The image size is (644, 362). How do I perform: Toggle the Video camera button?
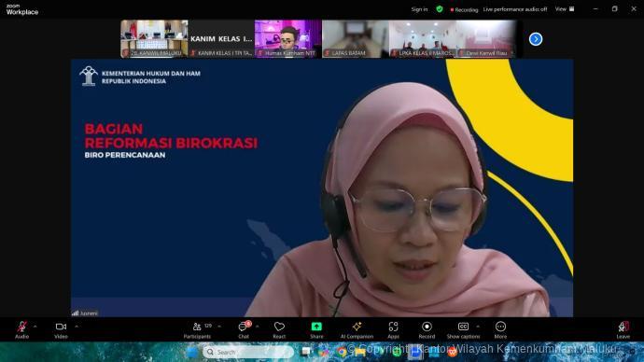[61, 329]
